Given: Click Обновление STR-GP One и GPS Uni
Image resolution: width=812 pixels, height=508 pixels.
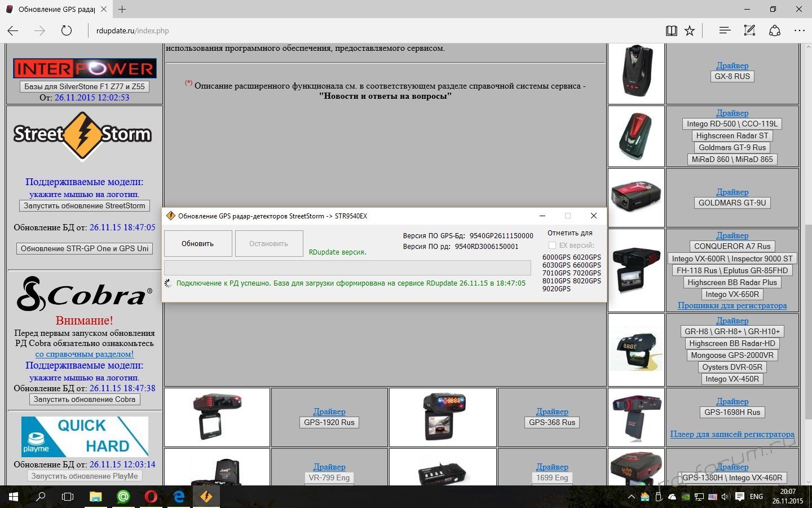Looking at the screenshot, I should pyautogui.click(x=85, y=248).
